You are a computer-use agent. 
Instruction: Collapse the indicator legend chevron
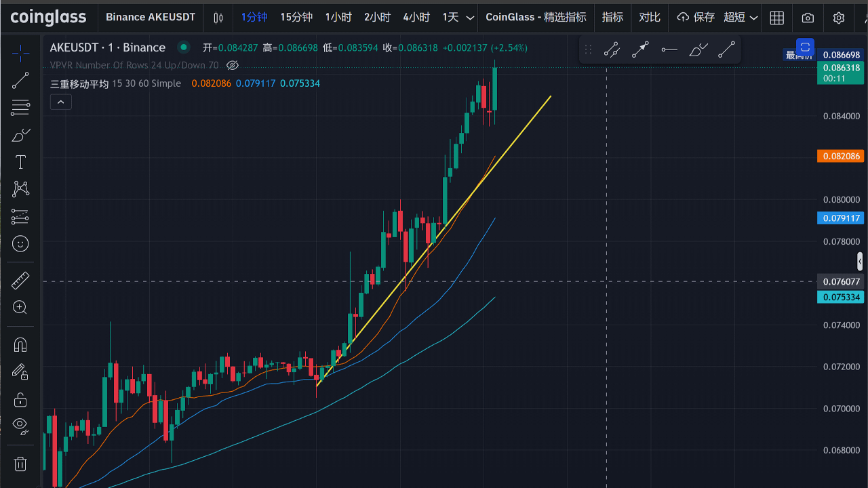(60, 102)
